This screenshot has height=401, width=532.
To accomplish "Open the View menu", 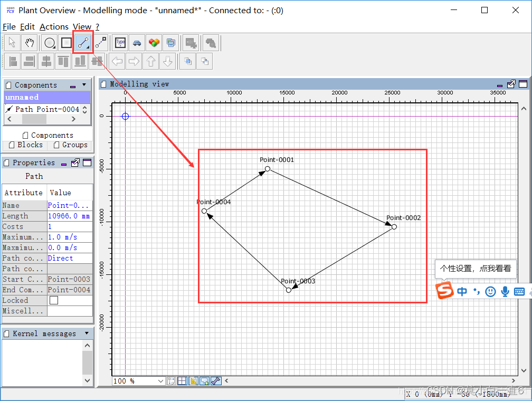I will coord(82,26).
